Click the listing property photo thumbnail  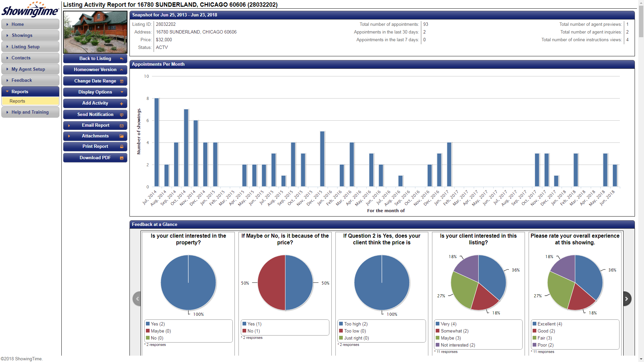(x=95, y=32)
